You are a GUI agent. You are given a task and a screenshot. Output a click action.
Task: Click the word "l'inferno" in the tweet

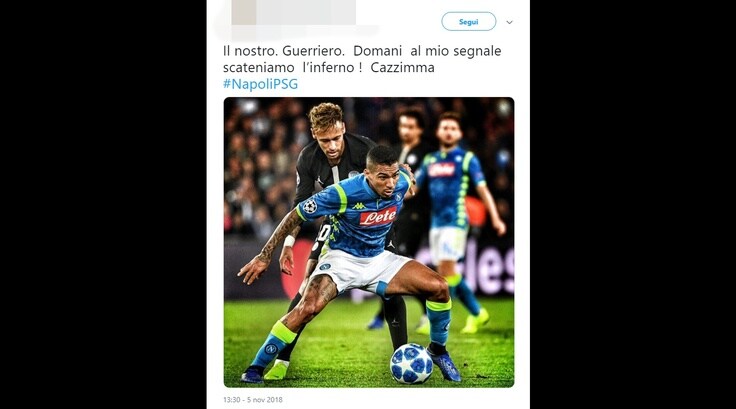(x=332, y=68)
